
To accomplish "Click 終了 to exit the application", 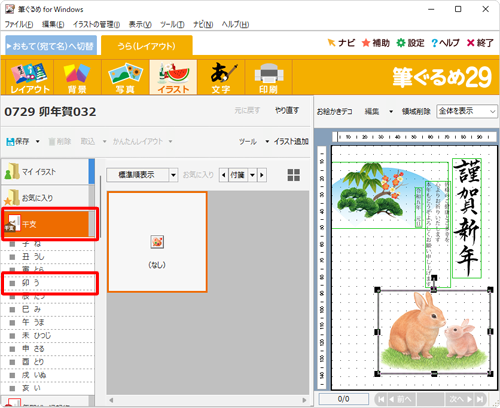I will tap(480, 43).
